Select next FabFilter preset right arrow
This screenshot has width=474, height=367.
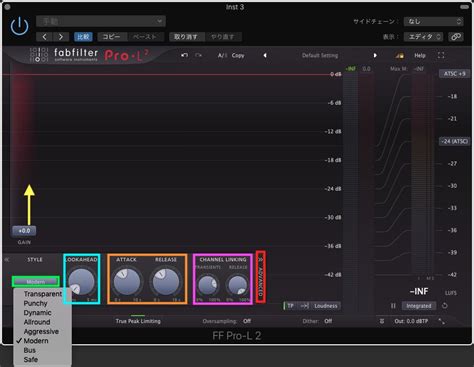375,55
